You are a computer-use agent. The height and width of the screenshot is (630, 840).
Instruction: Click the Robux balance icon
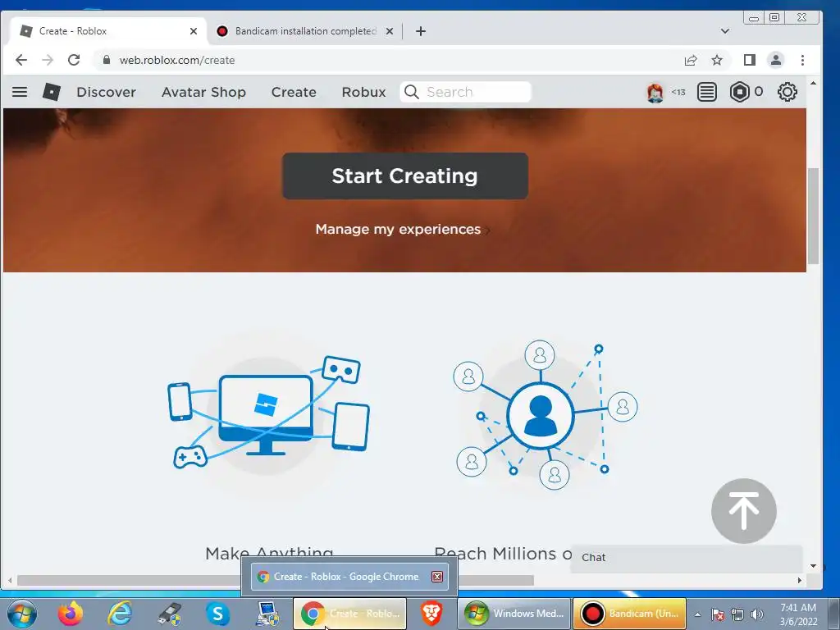739,92
